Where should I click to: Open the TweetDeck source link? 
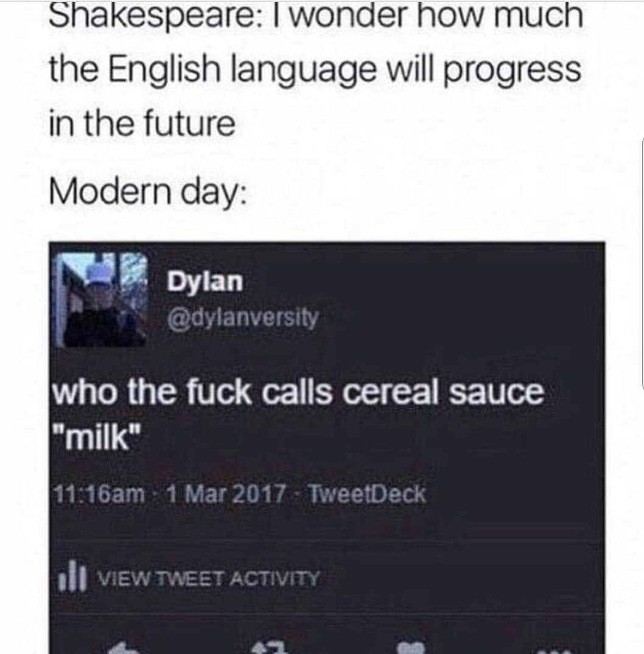coord(367,494)
